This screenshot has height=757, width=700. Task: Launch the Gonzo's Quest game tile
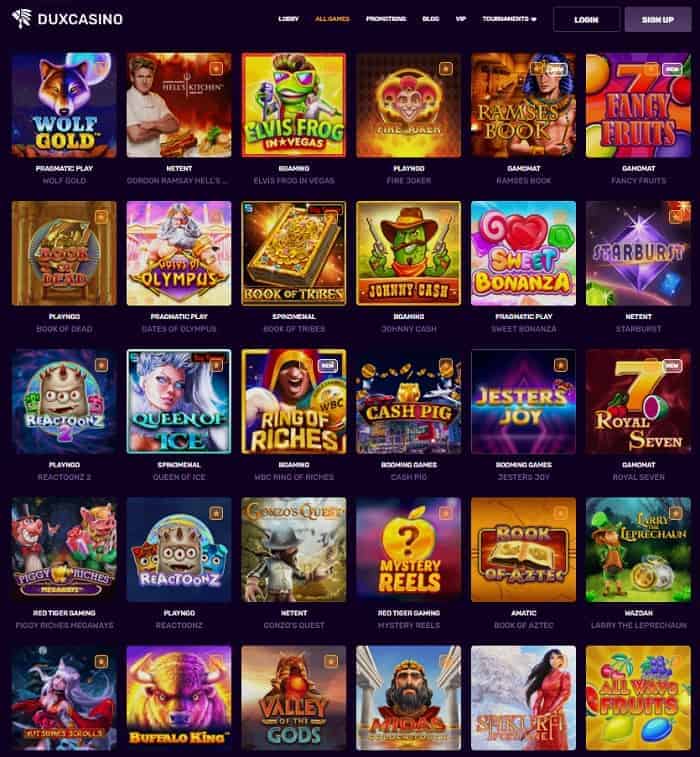click(x=294, y=550)
